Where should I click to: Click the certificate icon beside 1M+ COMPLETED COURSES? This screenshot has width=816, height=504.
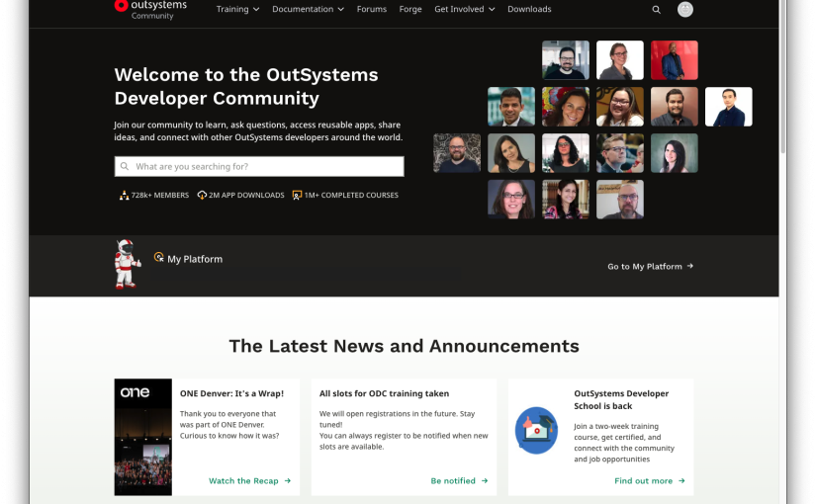297,195
